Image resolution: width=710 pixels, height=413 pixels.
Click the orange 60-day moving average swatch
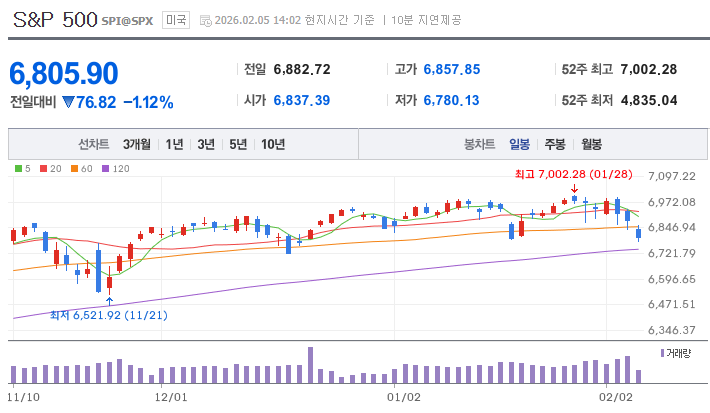[x=75, y=168]
